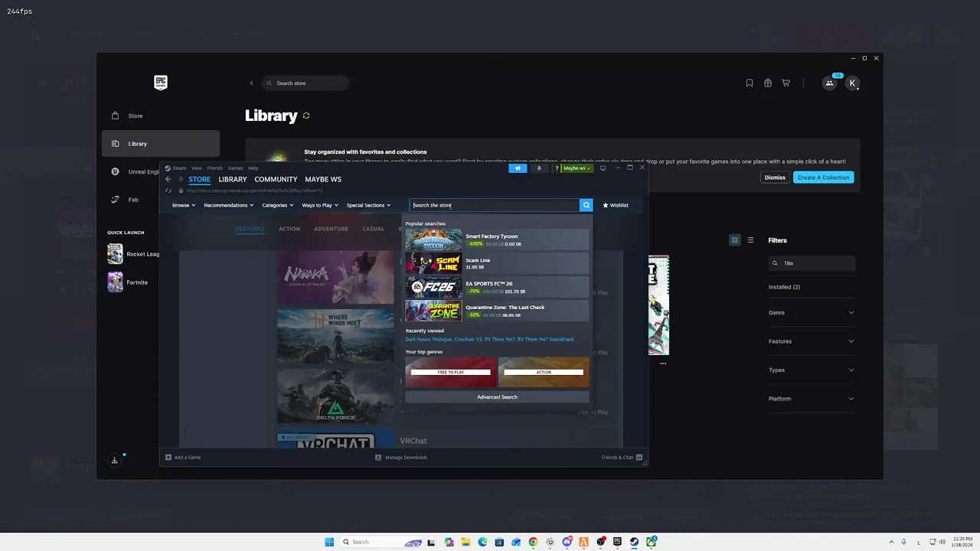Click Dismiss in Epic library banner
980x551 pixels.
pyautogui.click(x=775, y=178)
